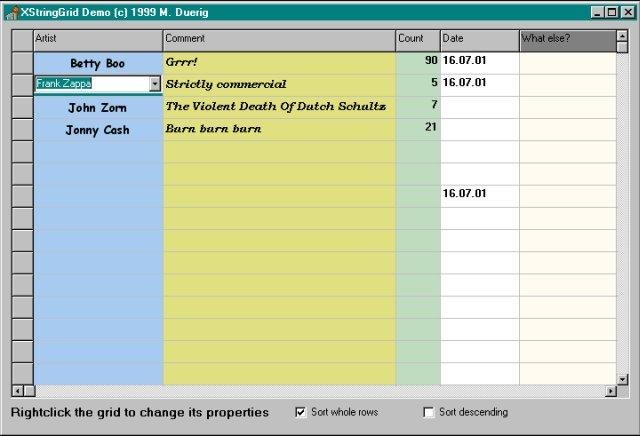Viewport: 640px width, 436px height.
Task: Click the Count column header
Action: coord(418,40)
